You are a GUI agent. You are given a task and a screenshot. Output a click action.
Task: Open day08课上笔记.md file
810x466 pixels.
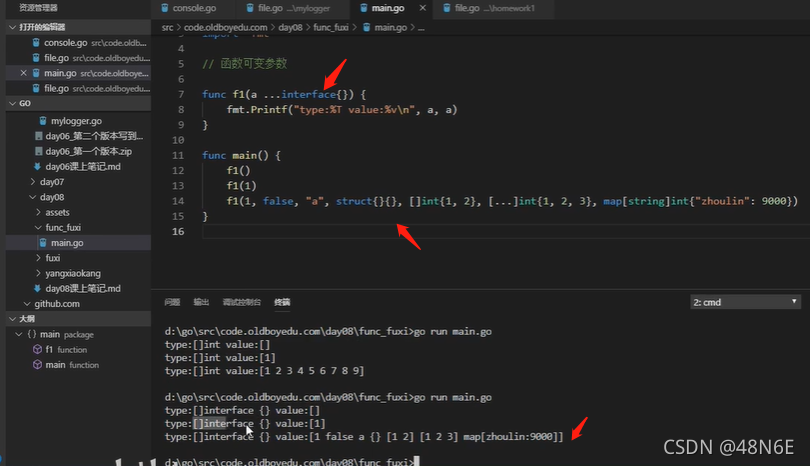(83, 288)
